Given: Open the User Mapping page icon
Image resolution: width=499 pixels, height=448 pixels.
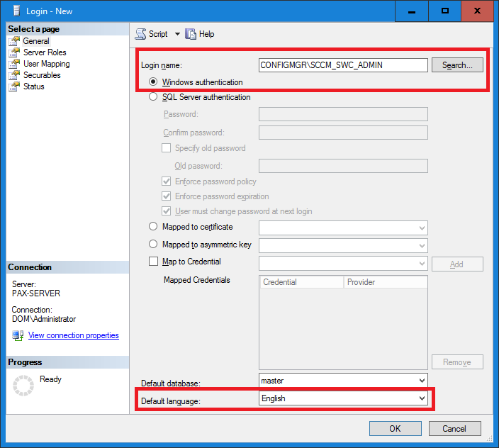Looking at the screenshot, I should pos(13,64).
